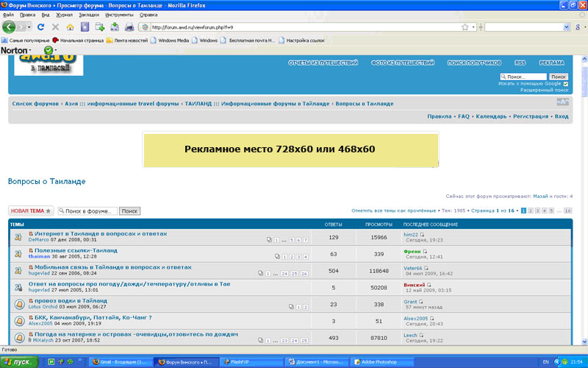Switch to Adobe Photoshop in the taskbar
Viewport: 588px width, 368px height.
381,362
